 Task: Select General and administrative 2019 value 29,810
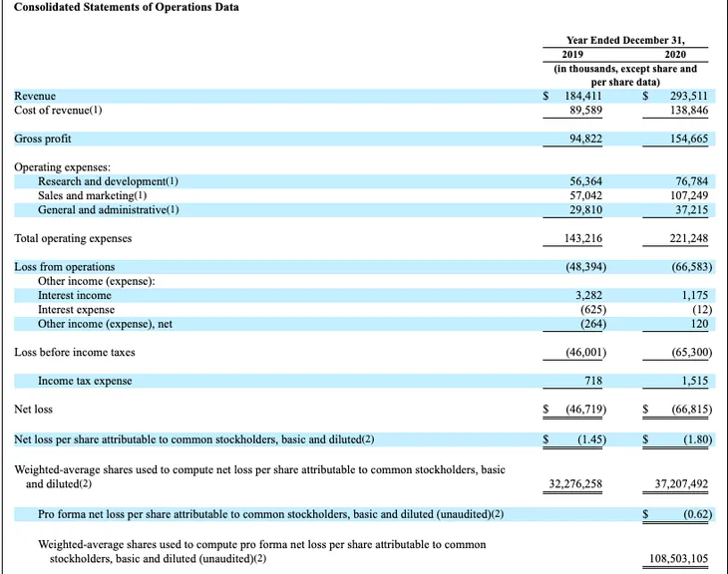coord(586,209)
